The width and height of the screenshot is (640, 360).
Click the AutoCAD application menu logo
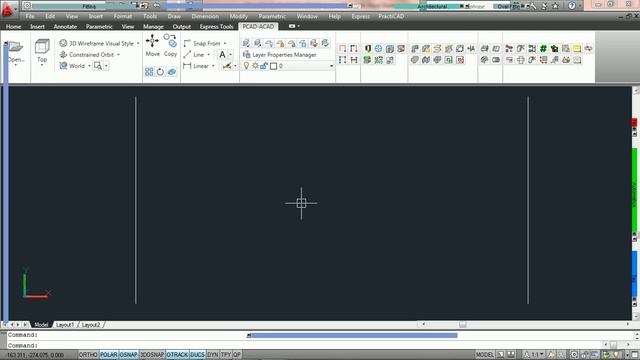7,9
